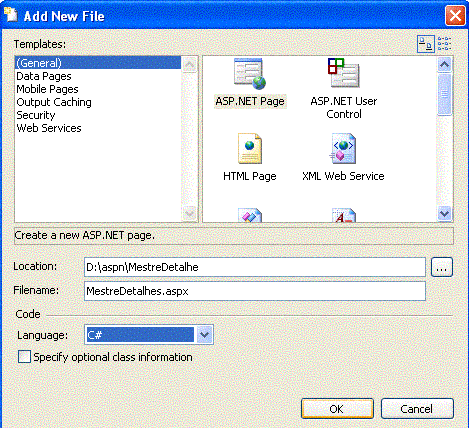
Task: Enable Specify optional class information checkbox
Action: 24,357
